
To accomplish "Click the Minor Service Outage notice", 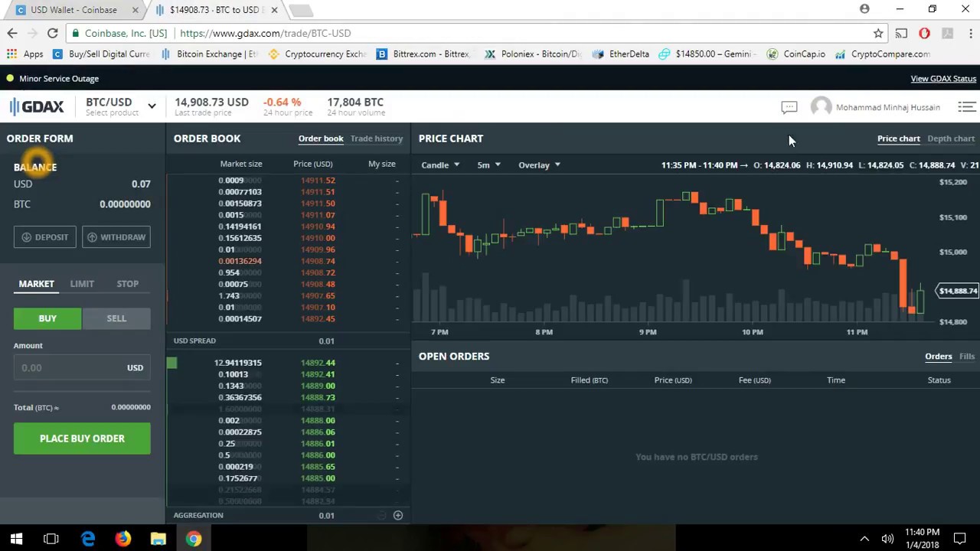I will (59, 79).
